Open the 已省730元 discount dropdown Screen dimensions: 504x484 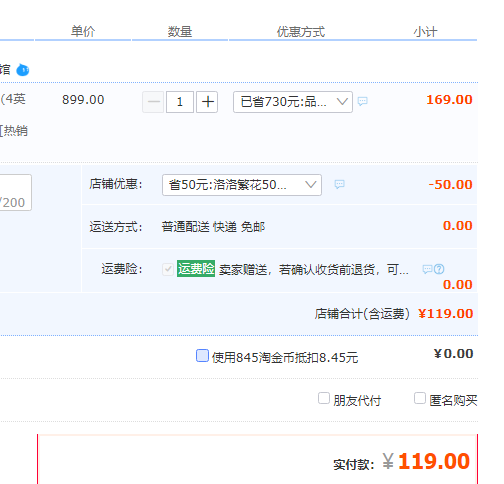click(293, 102)
